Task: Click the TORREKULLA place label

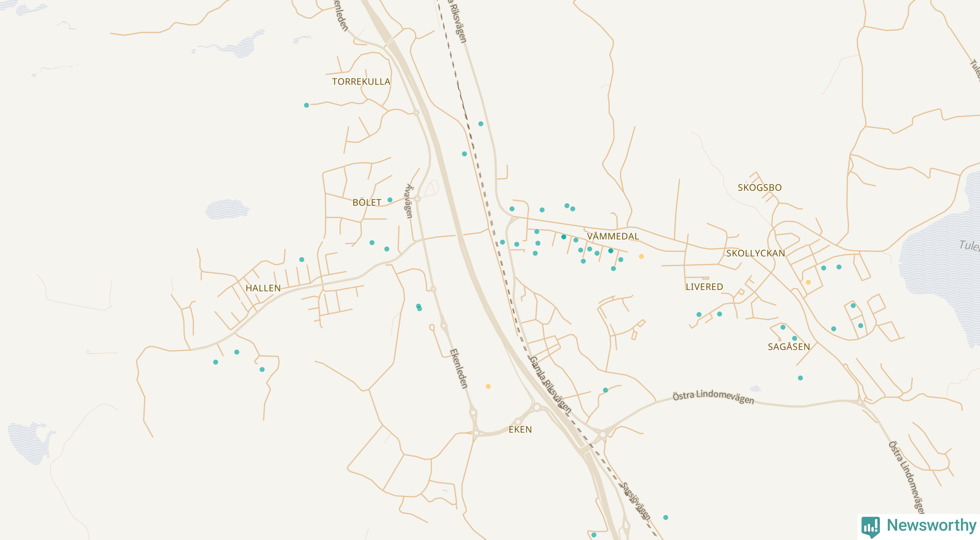Action: click(361, 82)
